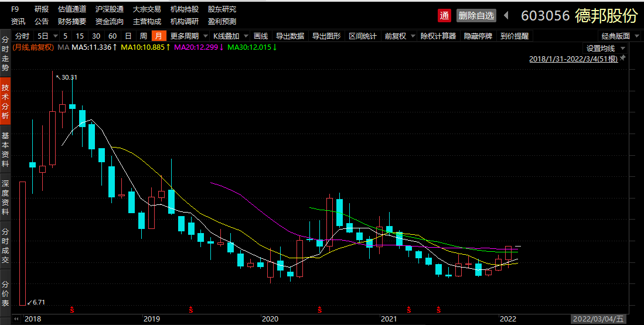Expand the 5日 dropdown

(x=47, y=36)
